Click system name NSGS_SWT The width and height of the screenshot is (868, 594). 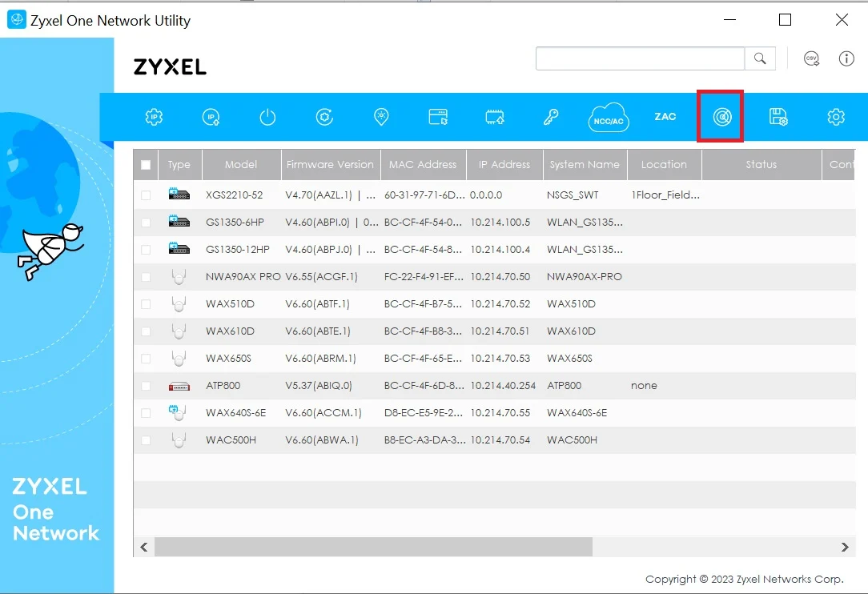pyautogui.click(x=573, y=195)
